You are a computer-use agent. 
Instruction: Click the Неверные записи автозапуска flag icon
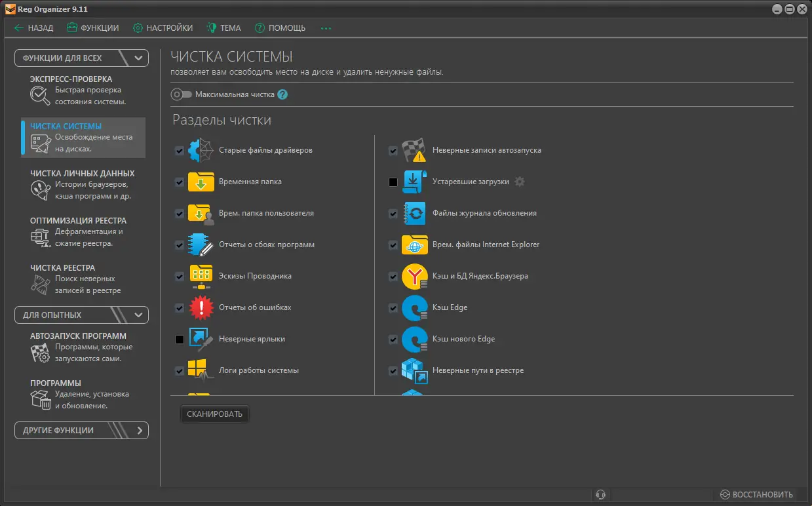click(x=414, y=150)
